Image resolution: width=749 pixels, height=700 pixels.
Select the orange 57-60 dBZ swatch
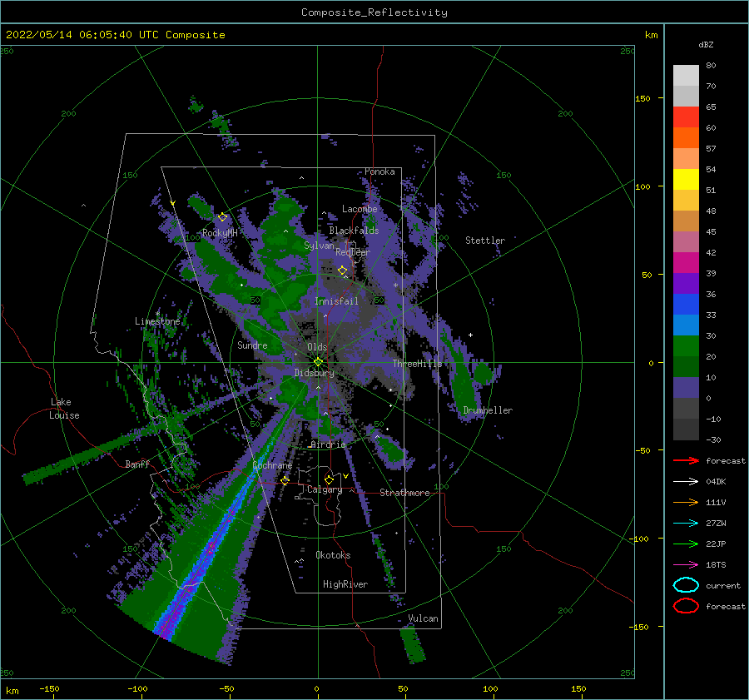686,138
